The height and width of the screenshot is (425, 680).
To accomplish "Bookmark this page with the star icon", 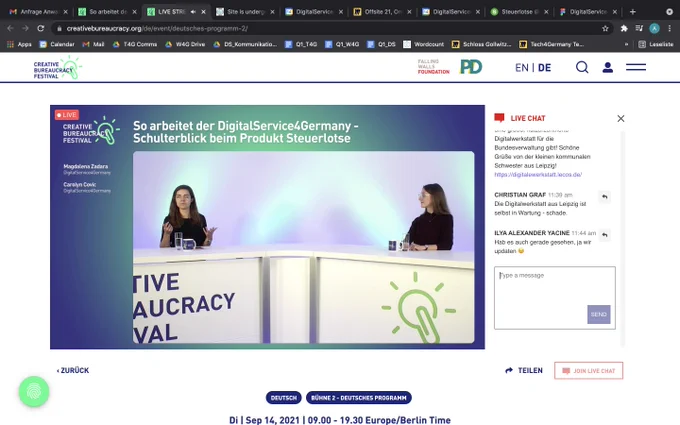I will [605, 28].
